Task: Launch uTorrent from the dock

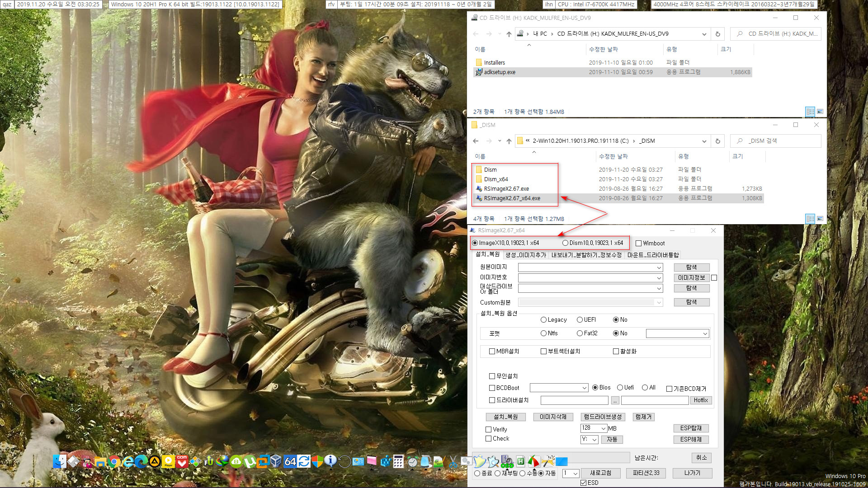Action: [x=250, y=461]
